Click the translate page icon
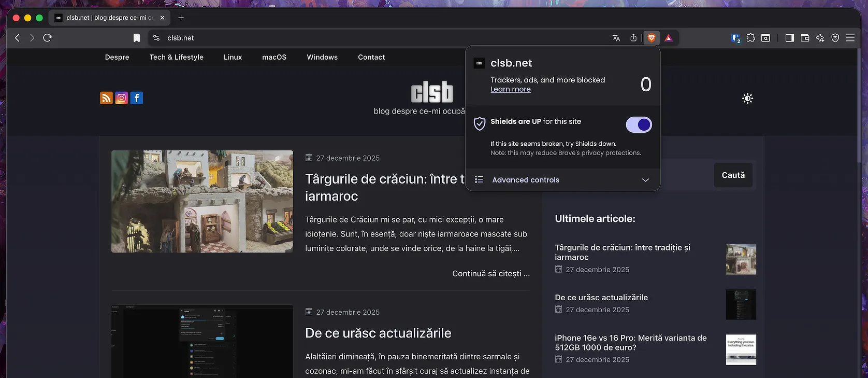This screenshot has height=378, width=868. click(616, 38)
